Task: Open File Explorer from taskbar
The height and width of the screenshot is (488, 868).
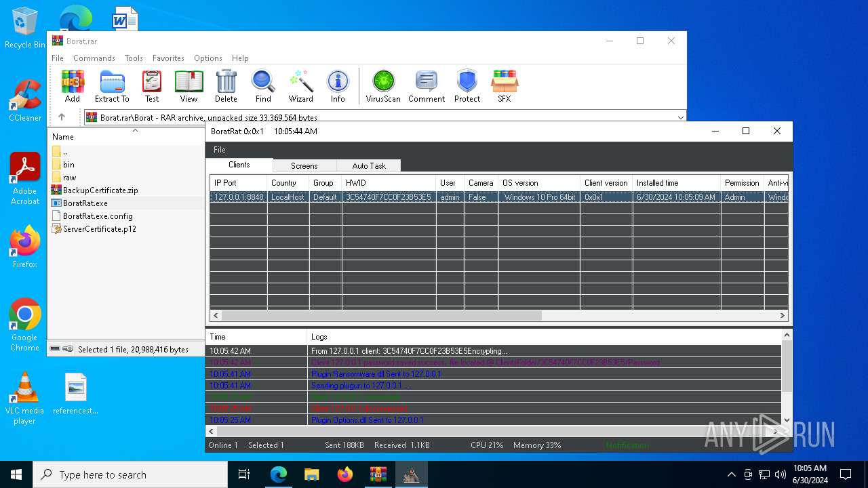Action: coord(311,474)
